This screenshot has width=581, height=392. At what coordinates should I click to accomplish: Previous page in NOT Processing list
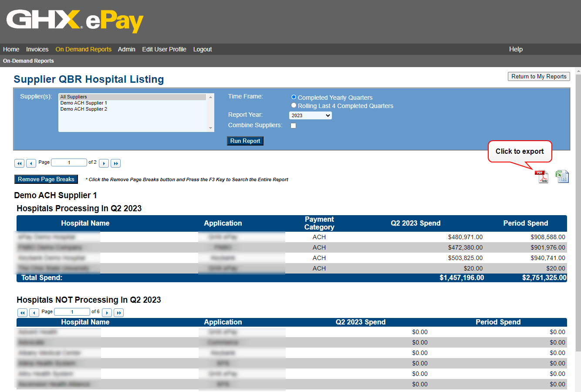[x=34, y=313]
